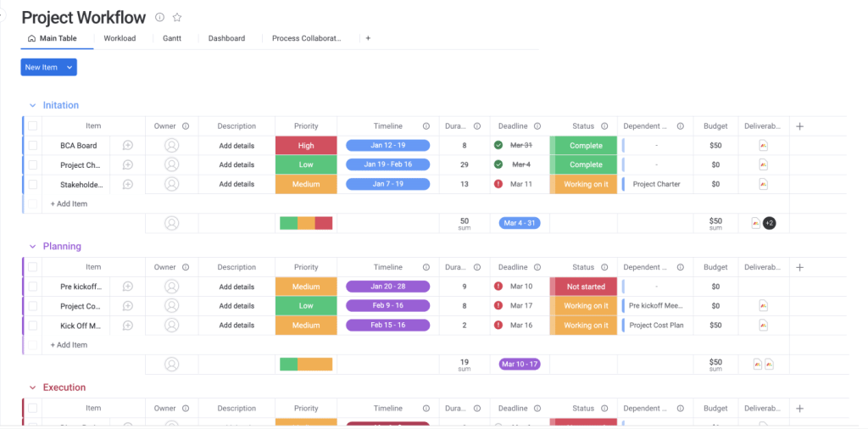Click Mar 10 - 17 deadline summary pill
This screenshot has width=868, height=429.
pyautogui.click(x=520, y=365)
